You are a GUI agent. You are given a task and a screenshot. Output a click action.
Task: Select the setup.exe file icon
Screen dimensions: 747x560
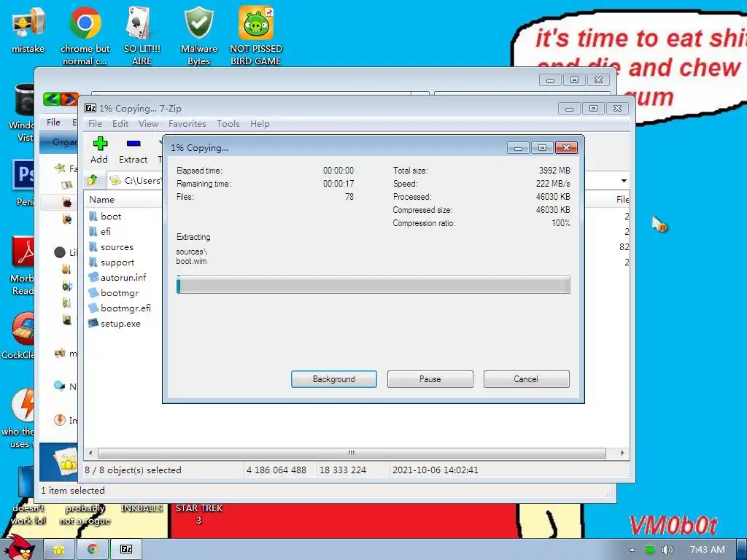coord(93,323)
